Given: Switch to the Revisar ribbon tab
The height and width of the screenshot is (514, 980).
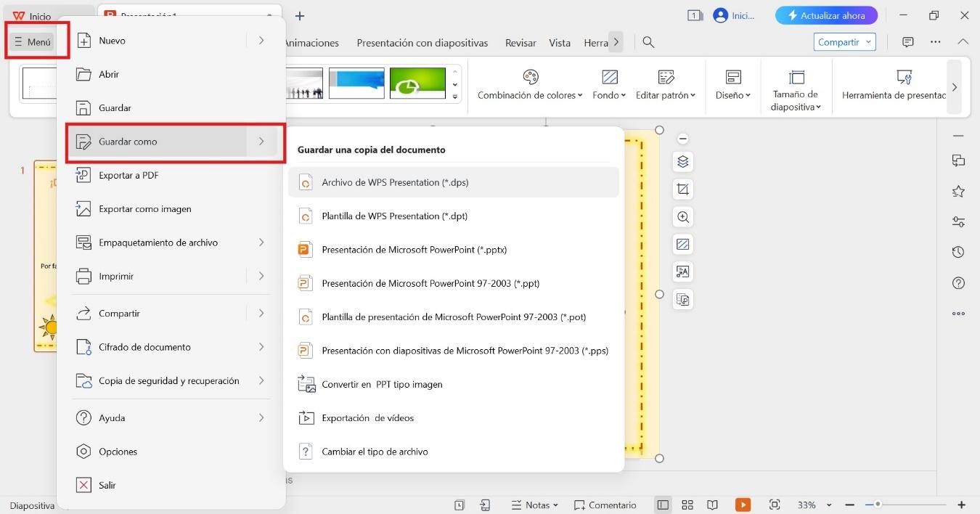Looking at the screenshot, I should [x=520, y=43].
